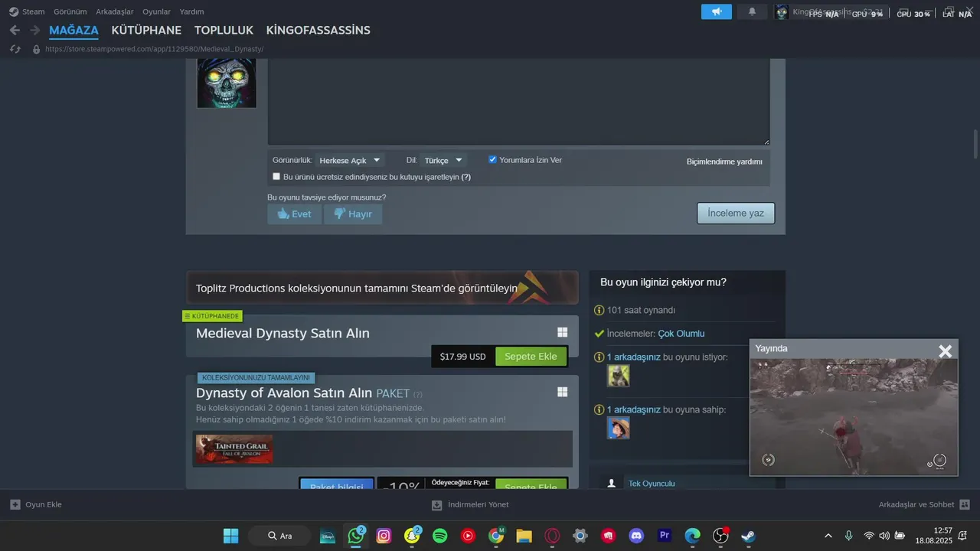Open the Windows Start menu
This screenshot has width=980, height=551.
[230, 536]
